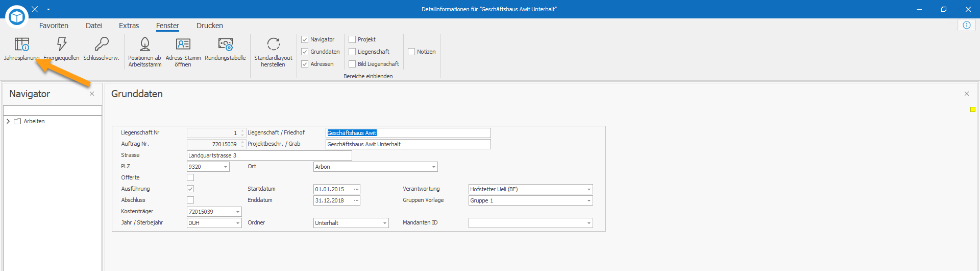This screenshot has width=980, height=271.
Task: Open the Startdatum date picker
Action: 356,189
